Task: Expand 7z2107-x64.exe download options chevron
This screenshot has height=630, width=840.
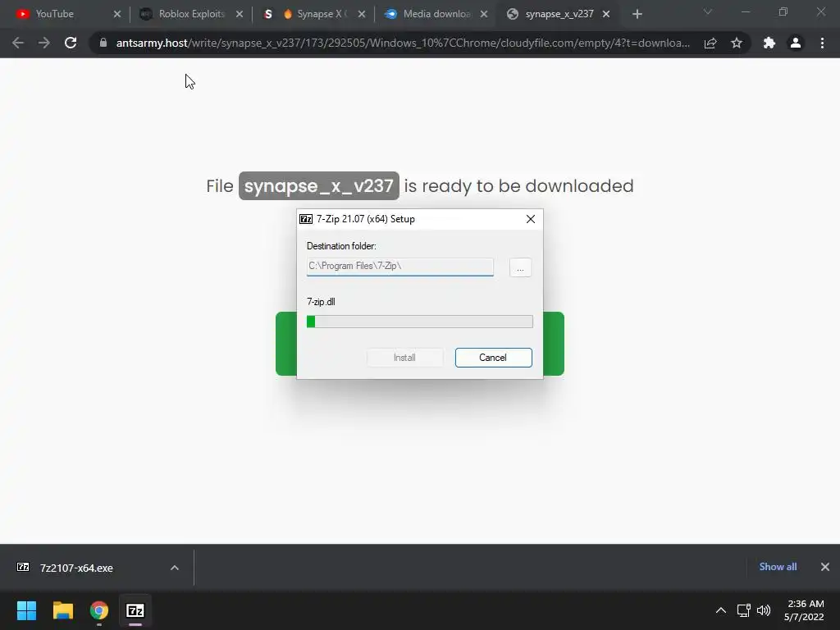Action: pyautogui.click(x=175, y=568)
